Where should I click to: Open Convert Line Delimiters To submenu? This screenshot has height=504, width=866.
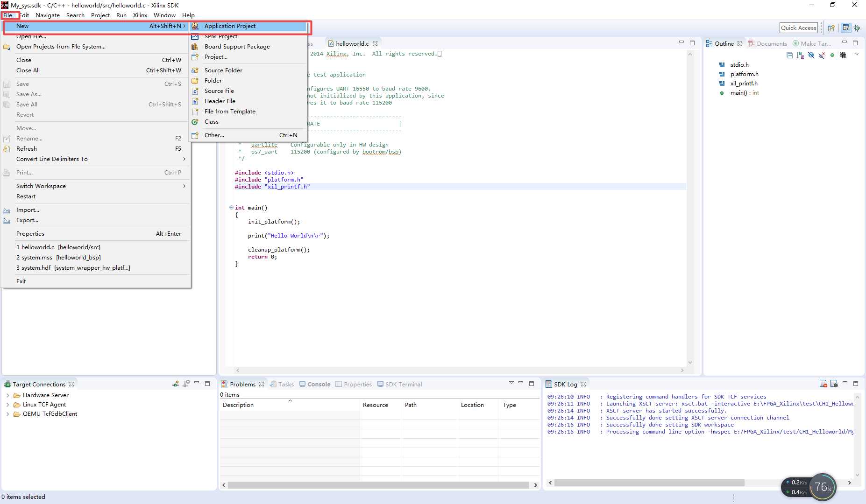[x=96, y=159]
